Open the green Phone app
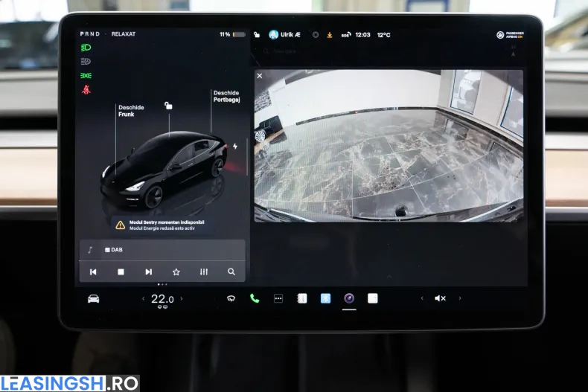Viewport: 588px width, 392px height. tap(255, 298)
